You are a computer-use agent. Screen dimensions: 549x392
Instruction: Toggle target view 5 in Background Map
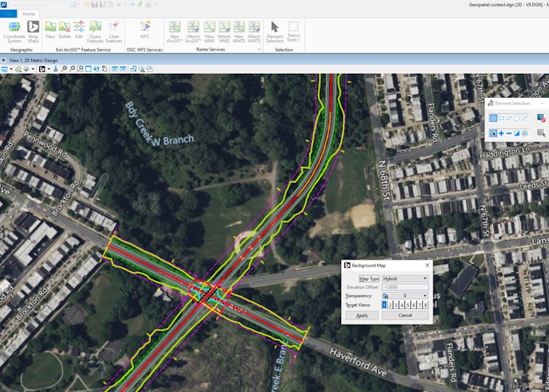[408, 305]
